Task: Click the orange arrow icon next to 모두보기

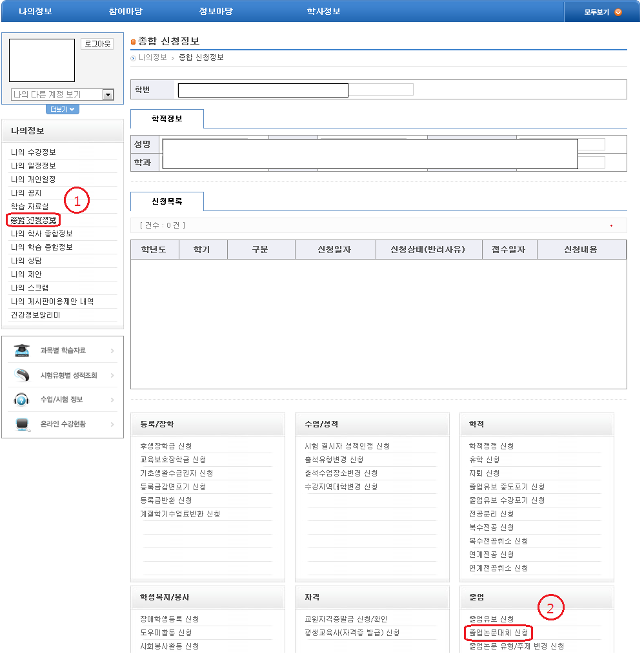Action: tap(618, 12)
